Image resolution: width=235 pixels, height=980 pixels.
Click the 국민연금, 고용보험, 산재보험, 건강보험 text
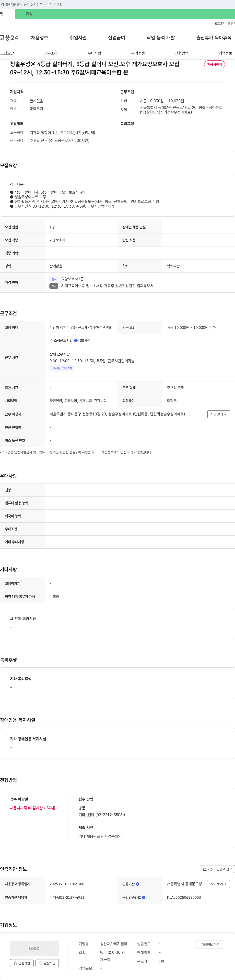(x=78, y=401)
